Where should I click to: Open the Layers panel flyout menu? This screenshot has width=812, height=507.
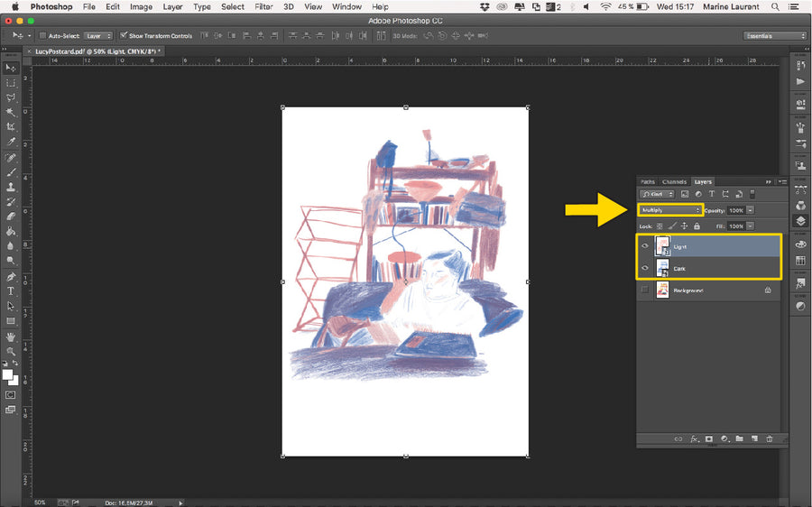tap(783, 181)
